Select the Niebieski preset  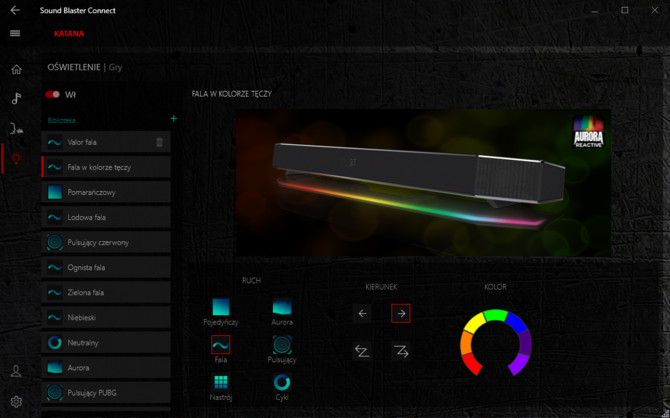pyautogui.click(x=106, y=318)
